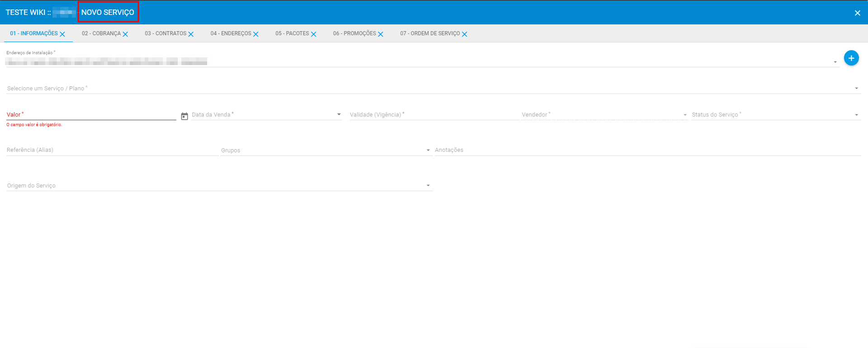Close the Novo Serviço dialog with the X
The width and height of the screenshot is (868, 348).
(x=857, y=13)
